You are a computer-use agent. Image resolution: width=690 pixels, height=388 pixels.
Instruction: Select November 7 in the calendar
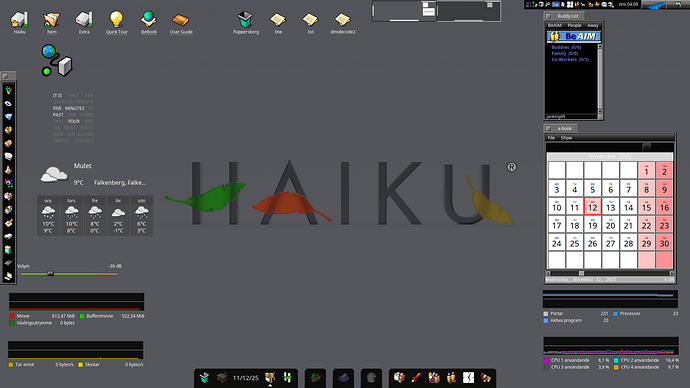click(628, 188)
